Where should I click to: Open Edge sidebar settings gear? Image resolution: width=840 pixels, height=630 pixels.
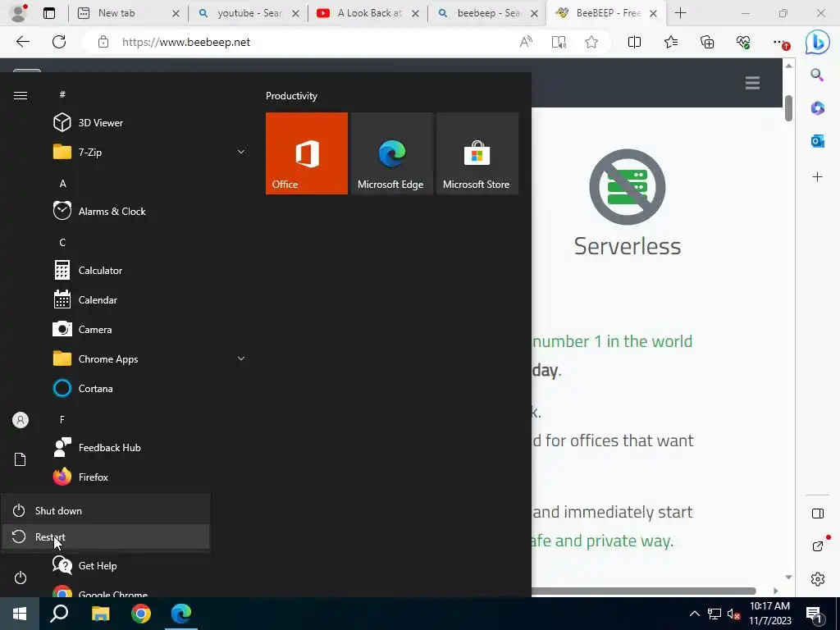(818, 579)
